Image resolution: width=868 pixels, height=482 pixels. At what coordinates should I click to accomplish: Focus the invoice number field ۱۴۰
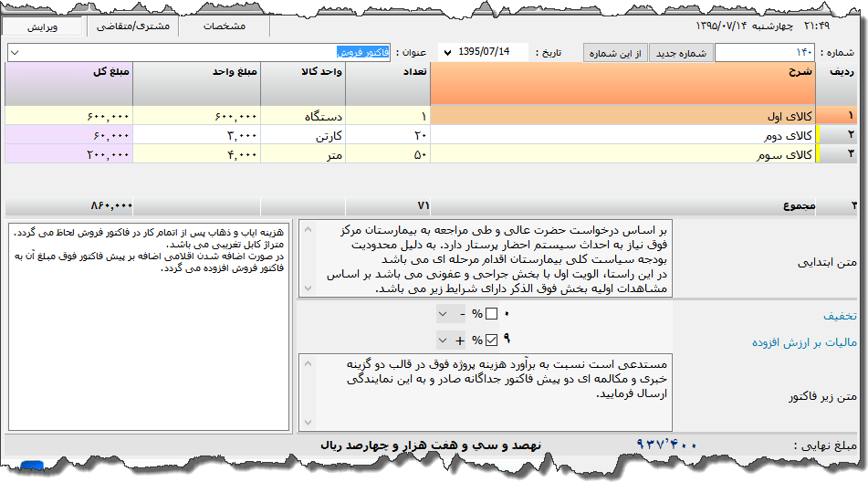[766, 53]
